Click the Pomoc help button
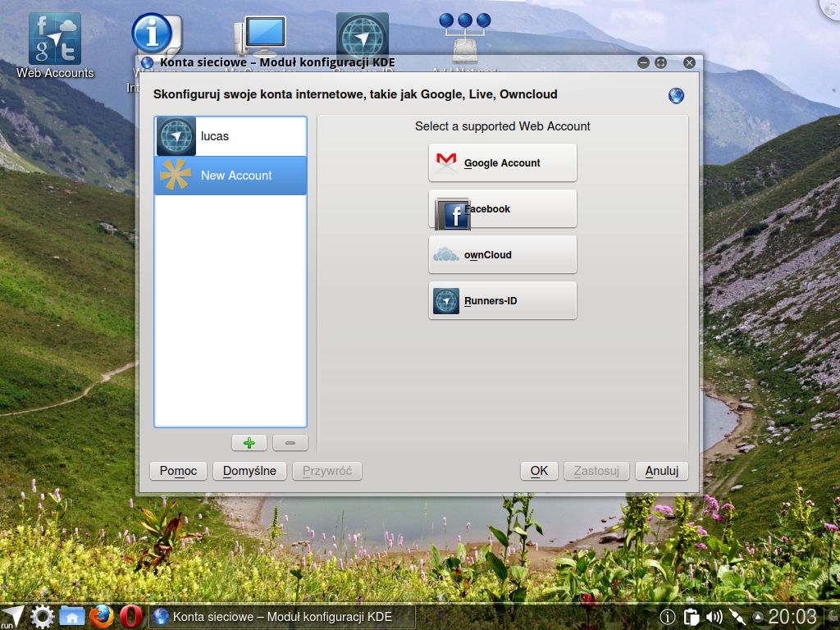840x630 pixels. pos(178,471)
